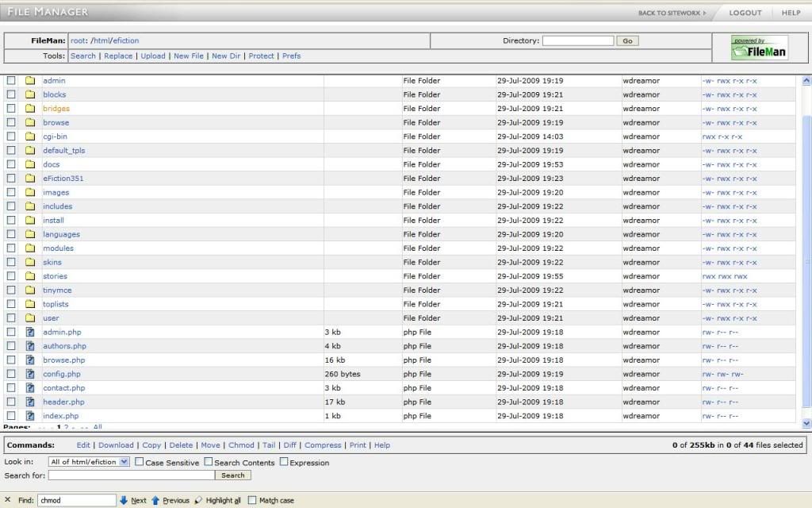Screen dimensions: 812x508
Task: Click the Find Previous arrow icon
Action: pos(155,500)
